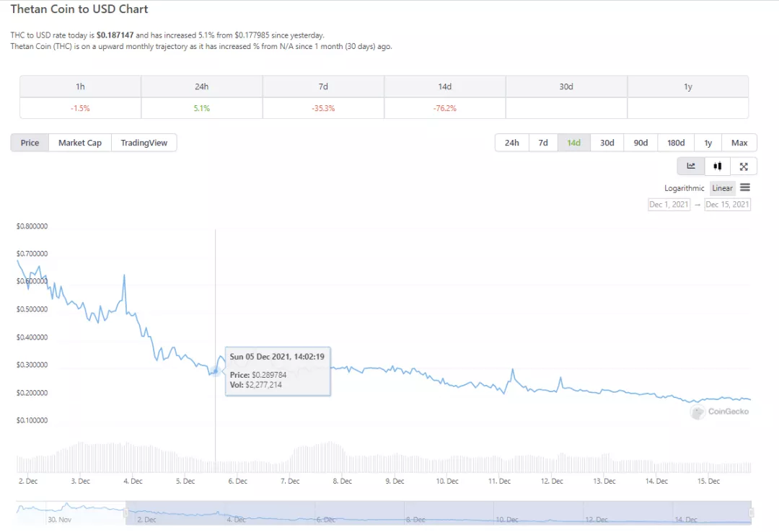779x532 pixels.
Task: Click the 11. Dec x-axis label
Action: pos(499,481)
